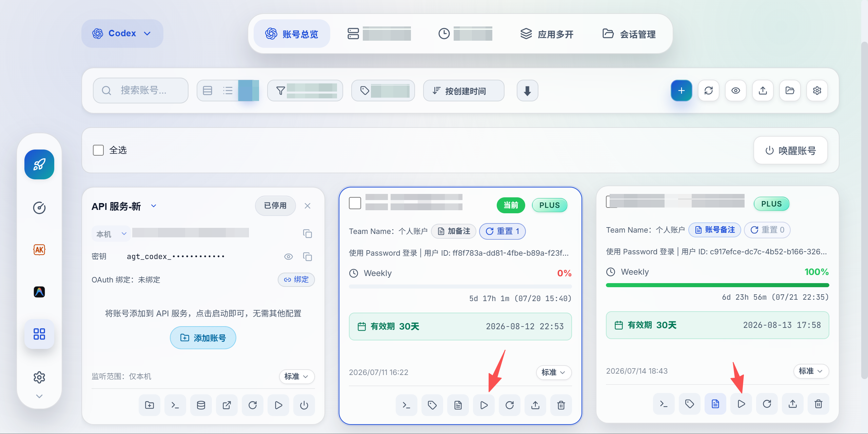Check the 全选 select-all checkbox
The width and height of the screenshot is (868, 434).
point(98,150)
